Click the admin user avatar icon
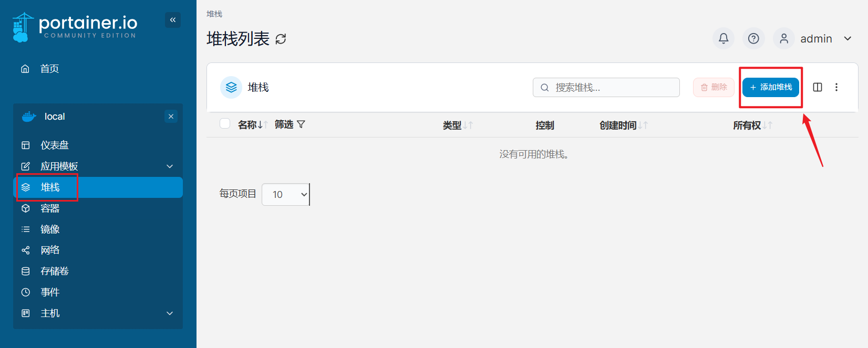 (784, 38)
